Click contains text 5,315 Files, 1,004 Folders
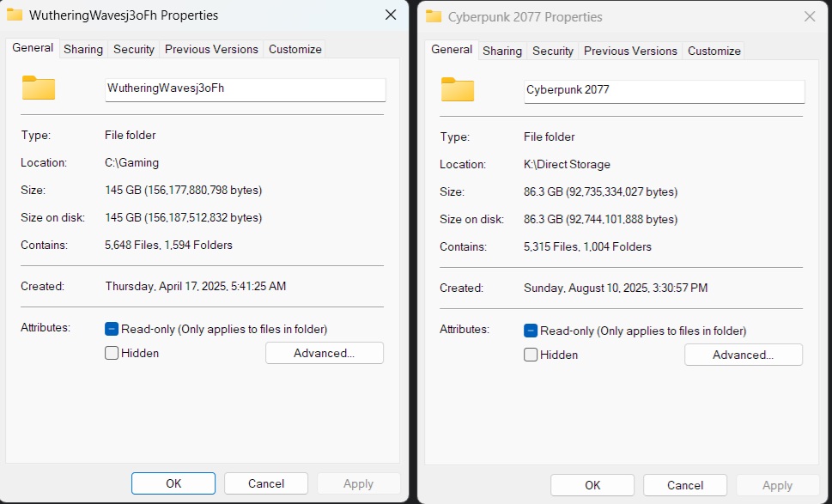 pos(587,246)
